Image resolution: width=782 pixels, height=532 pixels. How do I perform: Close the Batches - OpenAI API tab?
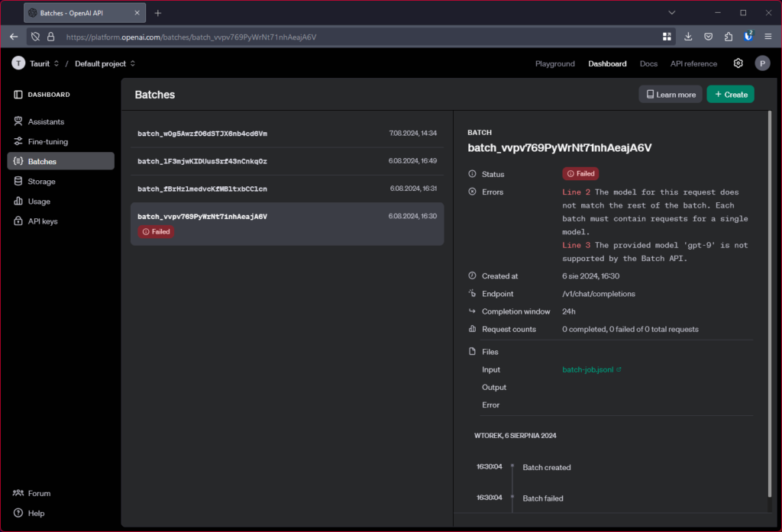pos(137,13)
